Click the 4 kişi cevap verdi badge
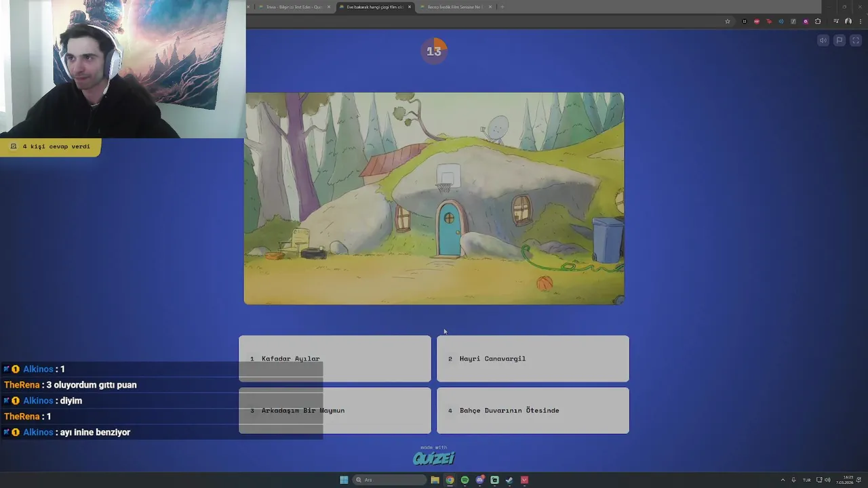Viewport: 868px width, 488px height. pos(50,146)
